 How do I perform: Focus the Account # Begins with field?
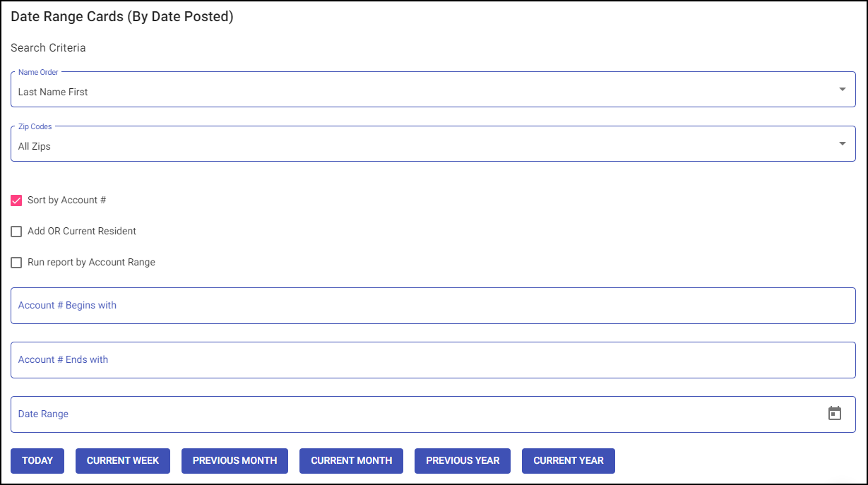tap(432, 306)
